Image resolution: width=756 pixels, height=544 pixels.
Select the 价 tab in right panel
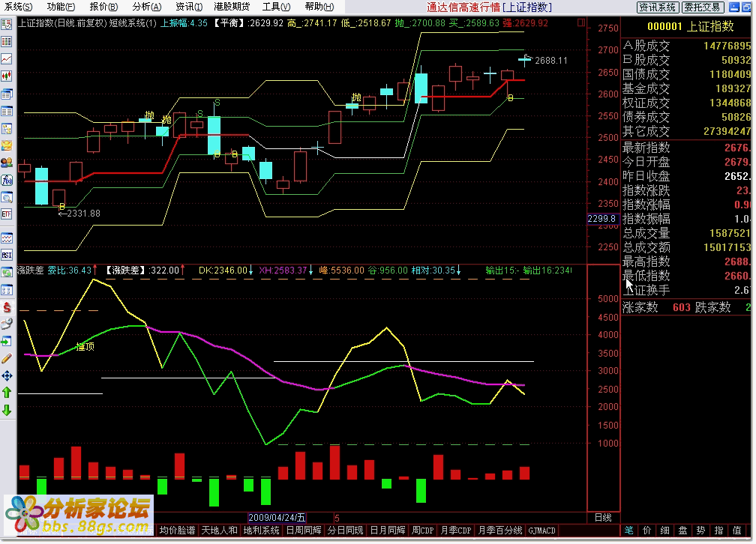pyautogui.click(x=647, y=531)
